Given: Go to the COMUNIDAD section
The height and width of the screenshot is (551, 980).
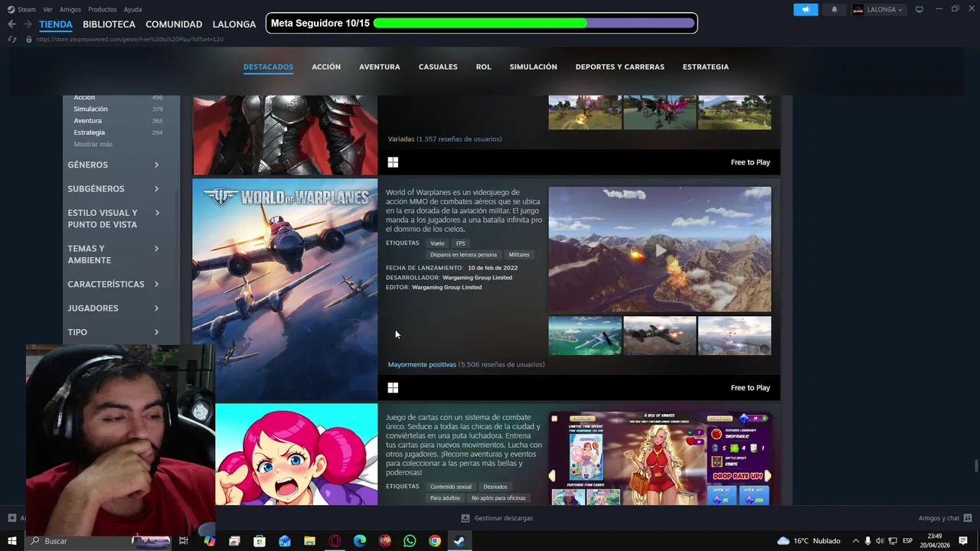Looking at the screenshot, I should [x=174, y=24].
